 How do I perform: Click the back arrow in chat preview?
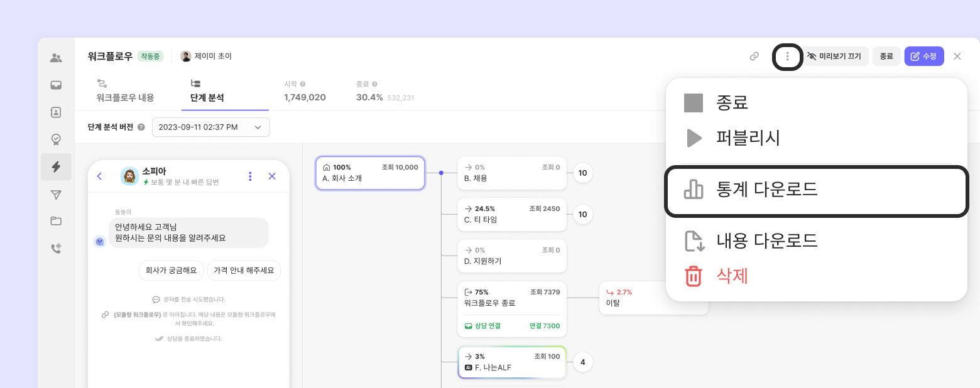(x=100, y=176)
